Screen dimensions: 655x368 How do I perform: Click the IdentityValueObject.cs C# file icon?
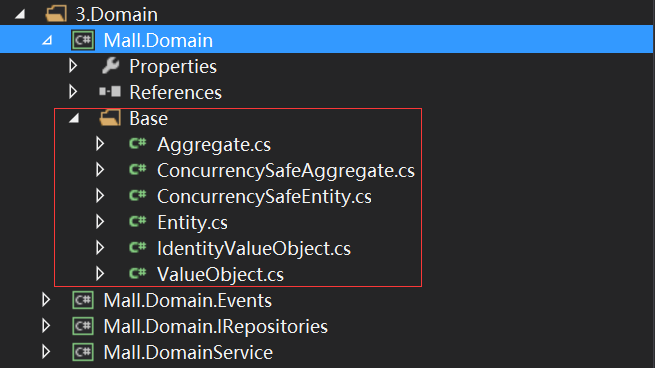coord(137,248)
